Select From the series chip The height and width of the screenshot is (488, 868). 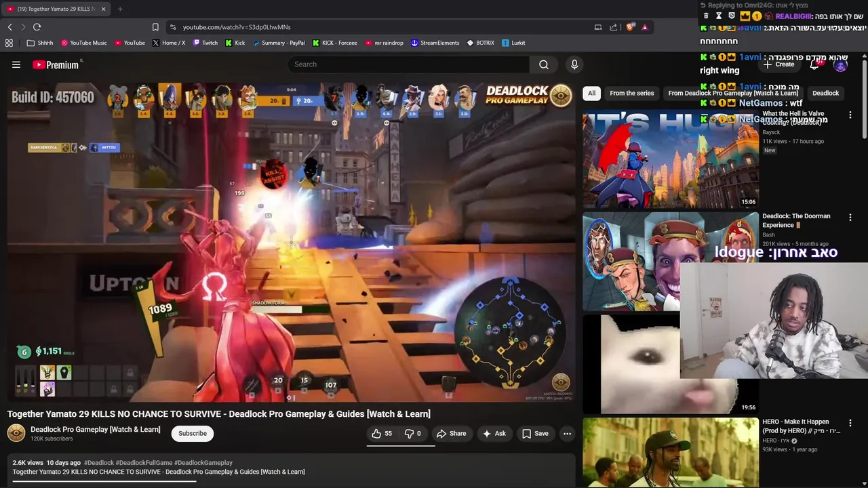tap(631, 93)
